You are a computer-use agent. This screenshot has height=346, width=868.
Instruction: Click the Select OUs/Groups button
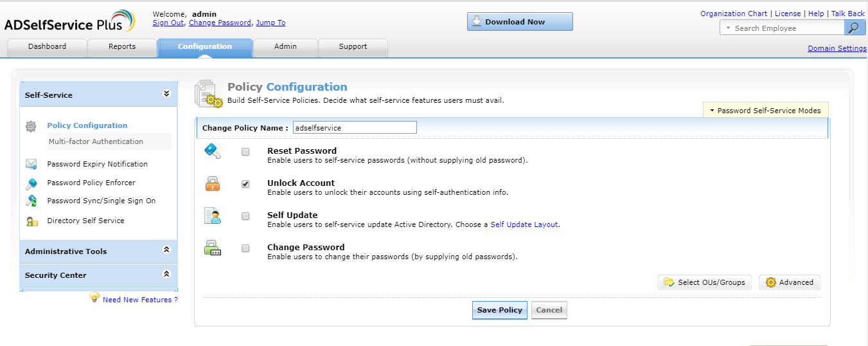click(704, 282)
